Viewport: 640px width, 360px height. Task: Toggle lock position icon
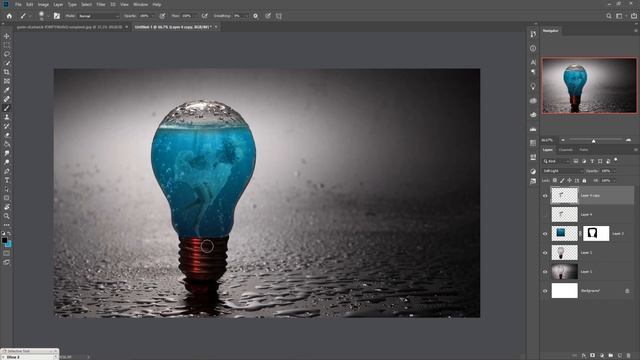[569, 180]
